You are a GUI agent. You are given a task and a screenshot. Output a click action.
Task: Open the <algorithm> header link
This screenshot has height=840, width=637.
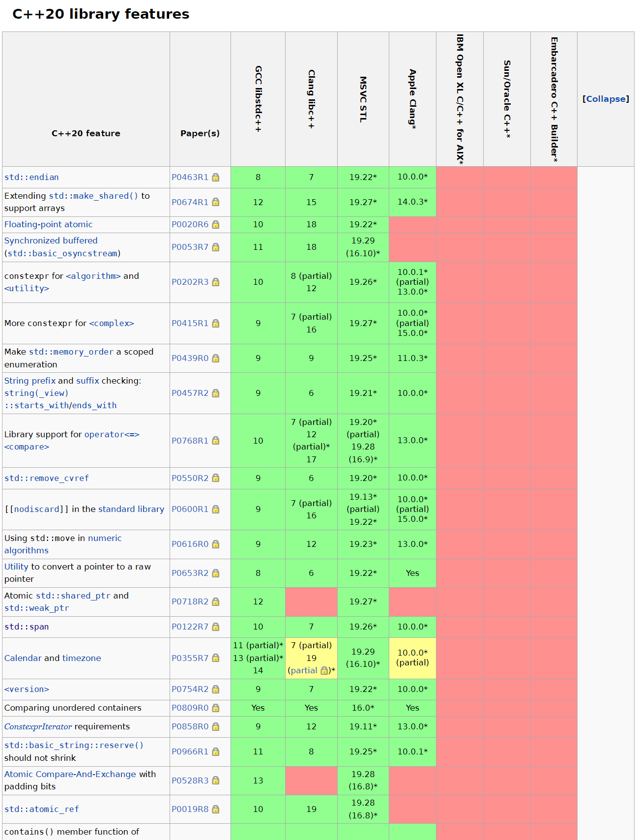[93, 276]
